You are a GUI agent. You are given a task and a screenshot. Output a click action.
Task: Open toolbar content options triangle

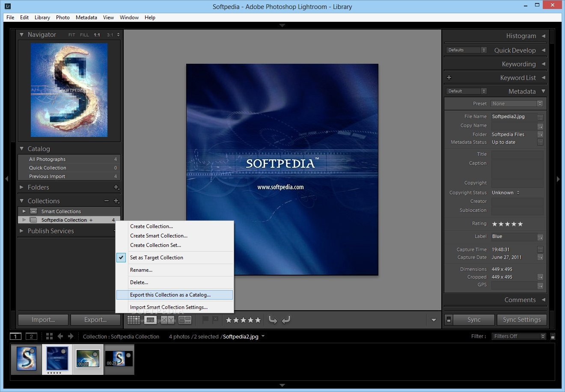point(434,320)
